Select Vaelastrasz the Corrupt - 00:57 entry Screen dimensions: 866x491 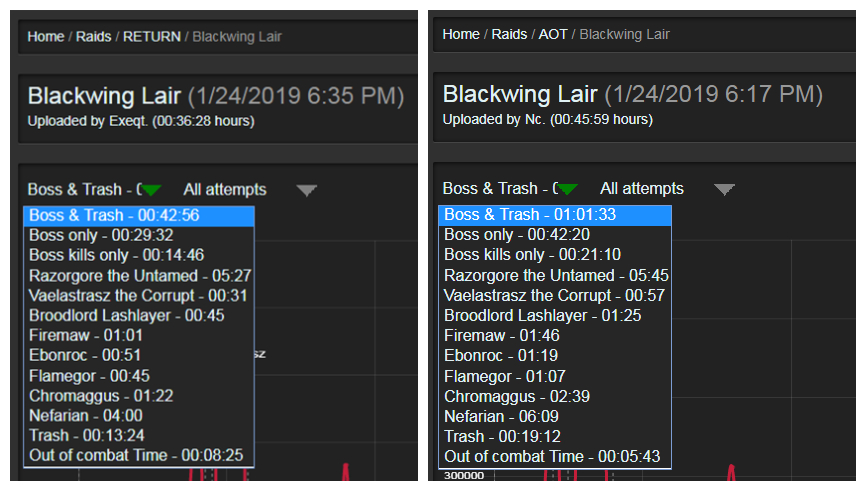(554, 295)
